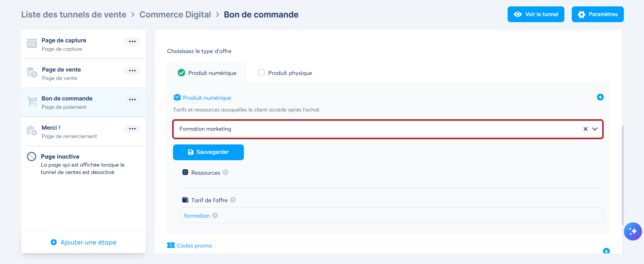Click plus icon beside Codes promo
The height and width of the screenshot is (264, 644).
click(x=606, y=251)
